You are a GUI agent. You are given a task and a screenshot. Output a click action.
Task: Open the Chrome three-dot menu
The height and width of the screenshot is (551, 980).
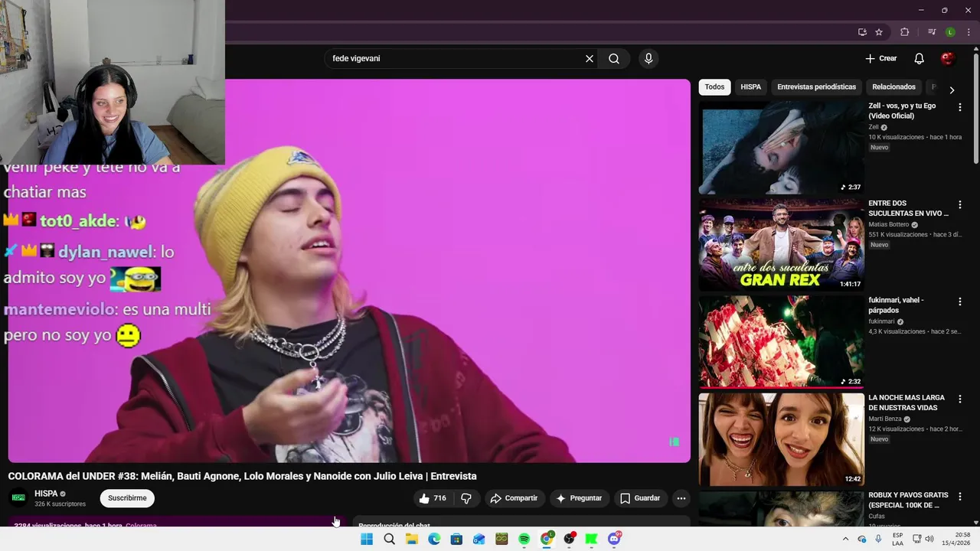pos(969,32)
